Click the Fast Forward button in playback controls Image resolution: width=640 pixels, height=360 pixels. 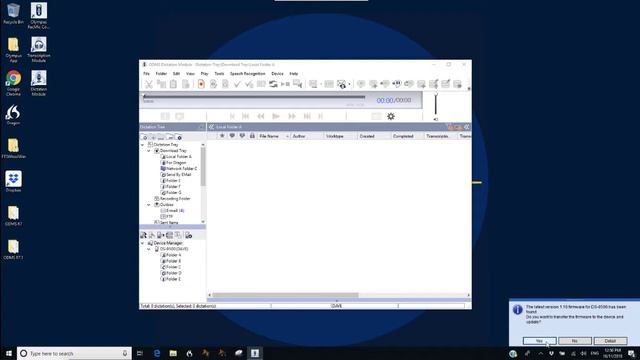coord(291,116)
